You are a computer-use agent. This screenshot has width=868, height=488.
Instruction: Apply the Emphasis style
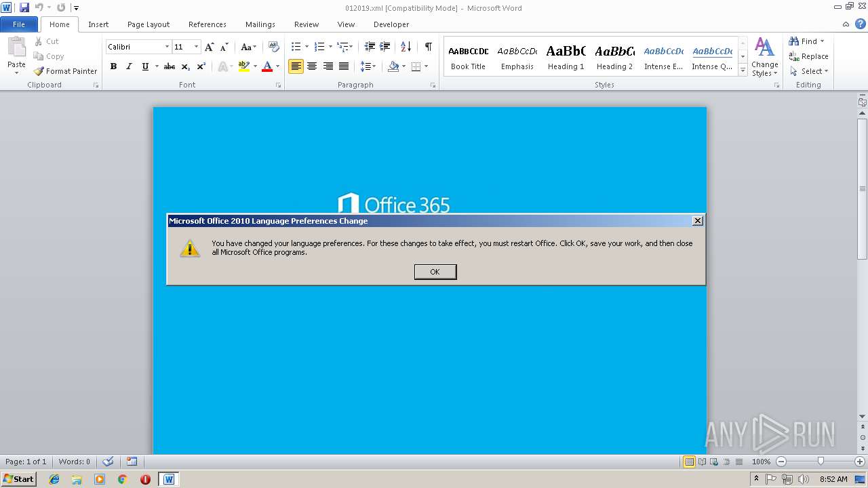(517, 57)
